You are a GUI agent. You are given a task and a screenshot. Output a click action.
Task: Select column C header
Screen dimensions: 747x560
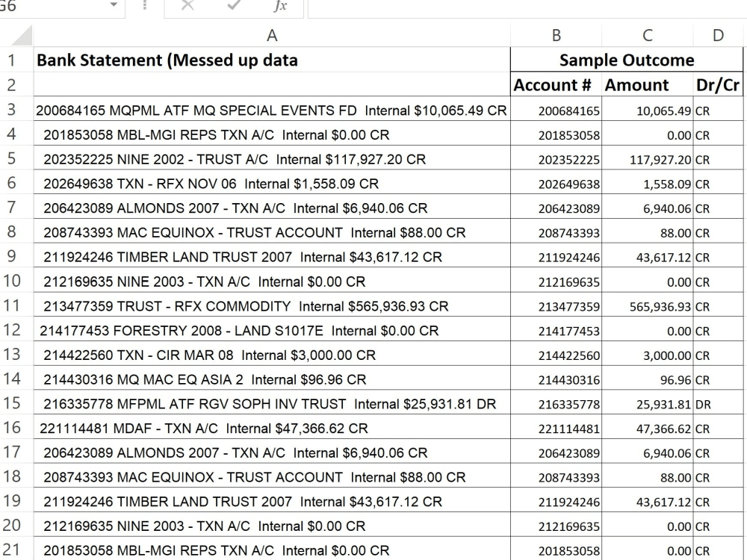647,35
